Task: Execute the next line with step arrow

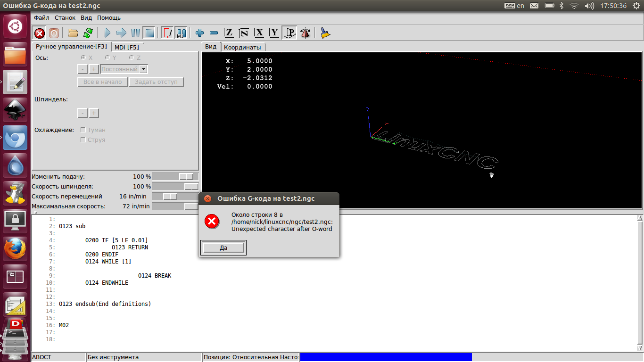Action: (x=121, y=33)
